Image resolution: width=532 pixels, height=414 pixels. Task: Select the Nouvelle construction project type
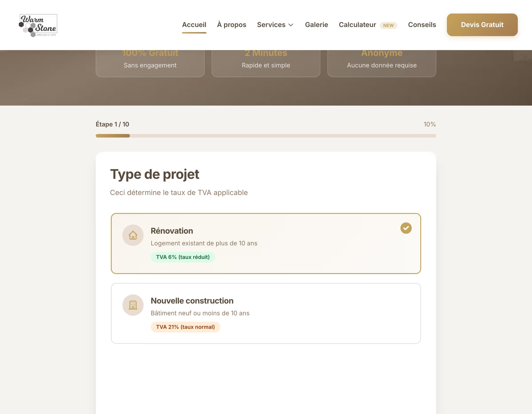pyautogui.click(x=266, y=313)
